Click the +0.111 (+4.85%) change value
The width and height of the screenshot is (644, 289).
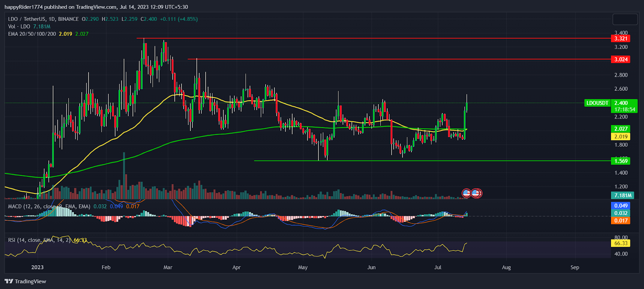(x=179, y=19)
